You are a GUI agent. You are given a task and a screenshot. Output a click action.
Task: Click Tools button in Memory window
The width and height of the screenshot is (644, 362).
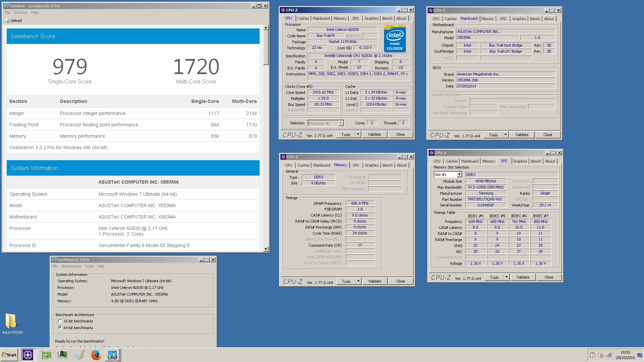346,281
